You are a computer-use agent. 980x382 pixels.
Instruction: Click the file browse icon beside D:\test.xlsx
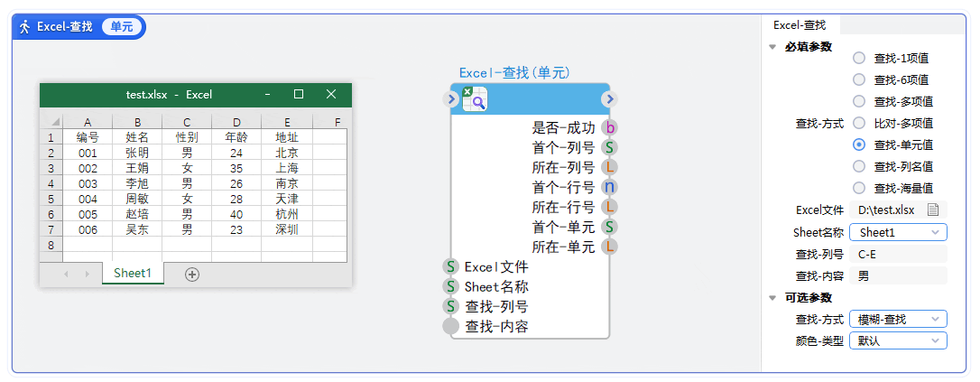click(934, 210)
